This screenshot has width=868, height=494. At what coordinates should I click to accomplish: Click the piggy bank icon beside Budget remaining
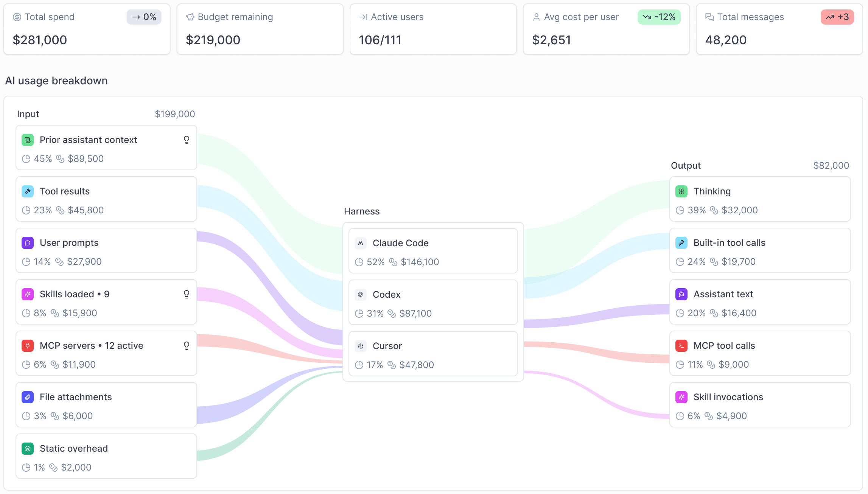pos(190,17)
